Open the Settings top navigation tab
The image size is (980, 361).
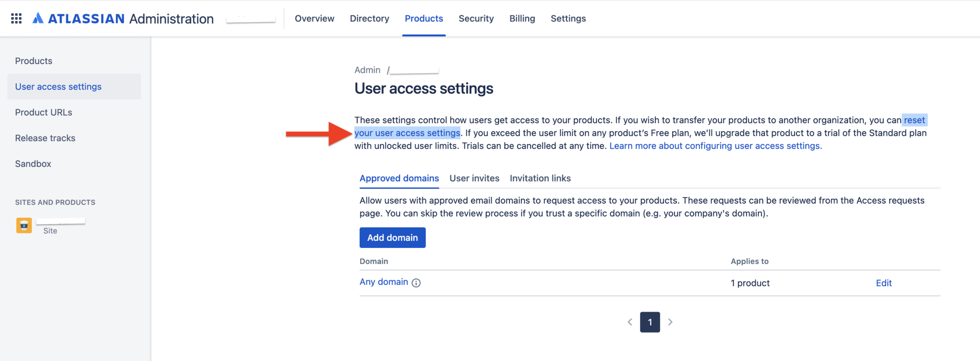click(568, 18)
